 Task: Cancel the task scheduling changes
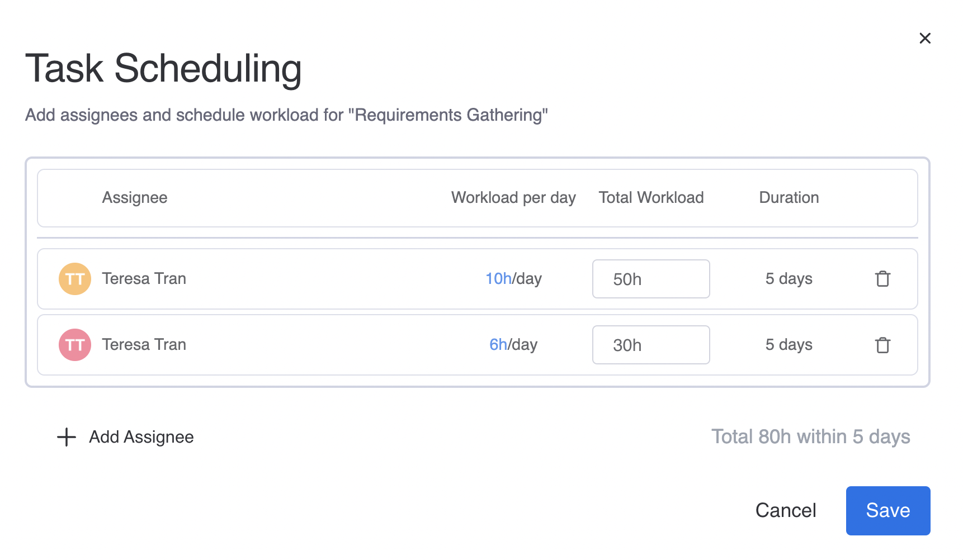(785, 510)
